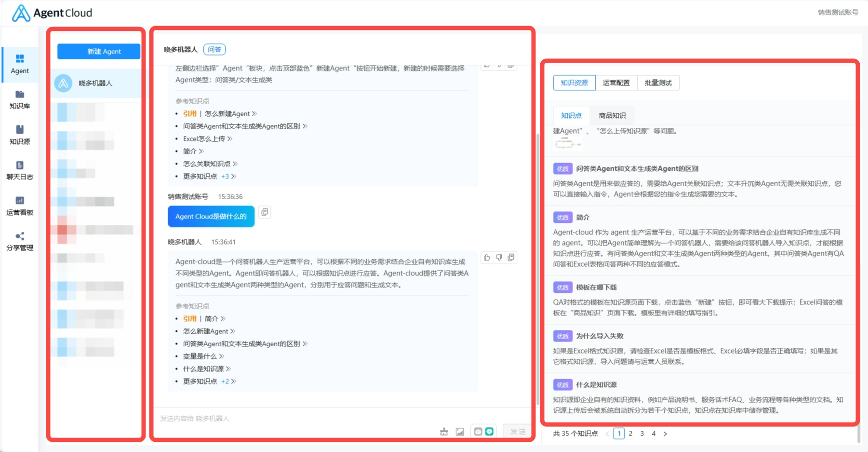Open reference '什么是知识源' in chat

pyautogui.click(x=207, y=369)
